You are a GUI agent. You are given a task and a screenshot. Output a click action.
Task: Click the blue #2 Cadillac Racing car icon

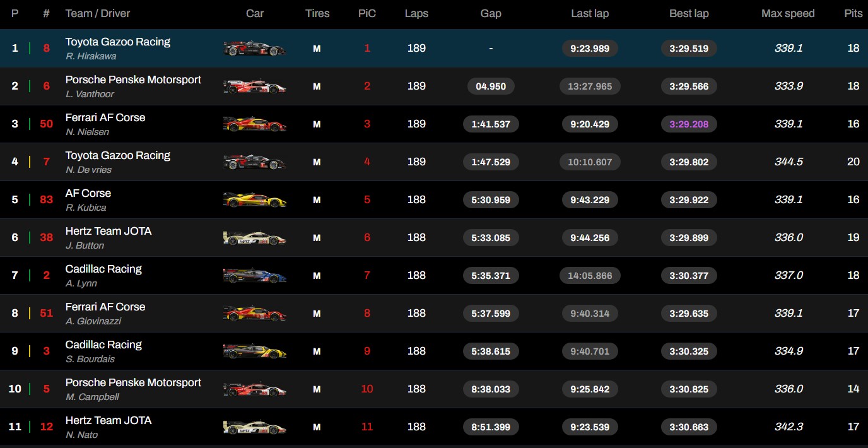coord(254,276)
